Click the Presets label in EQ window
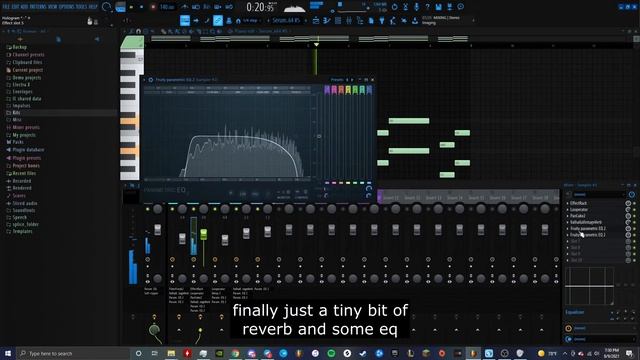 coord(337,80)
